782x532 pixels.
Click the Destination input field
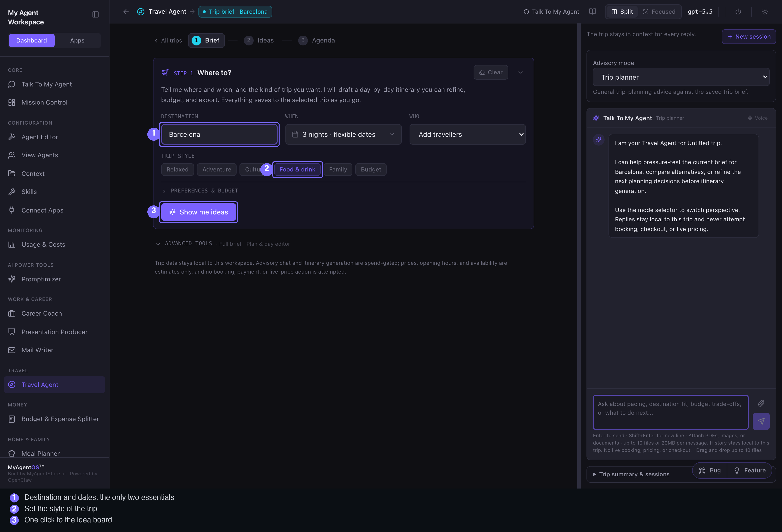coord(219,135)
